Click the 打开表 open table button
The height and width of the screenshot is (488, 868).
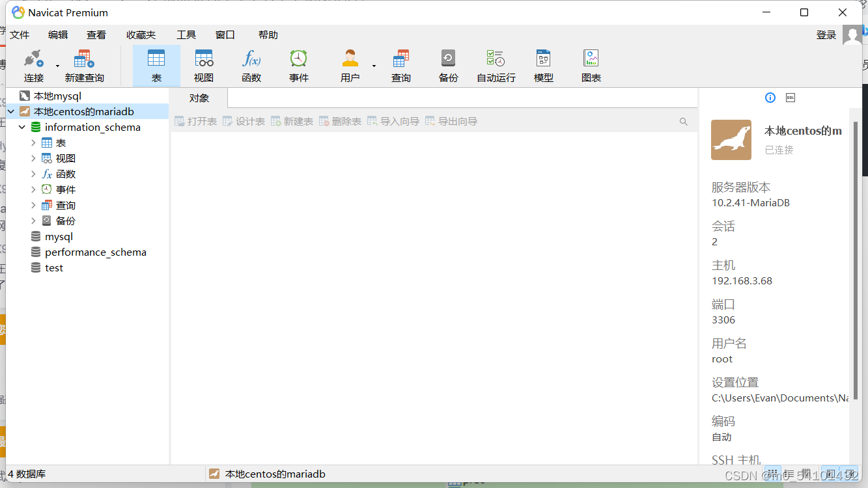196,122
